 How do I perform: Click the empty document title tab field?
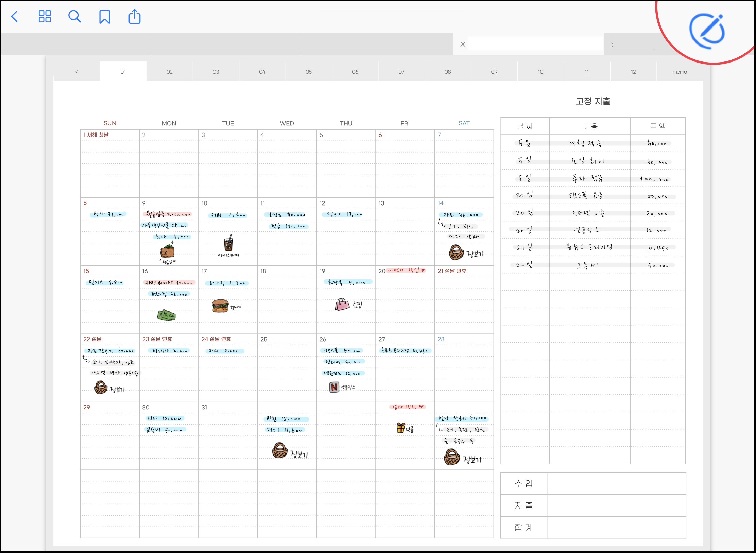pyautogui.click(x=535, y=44)
